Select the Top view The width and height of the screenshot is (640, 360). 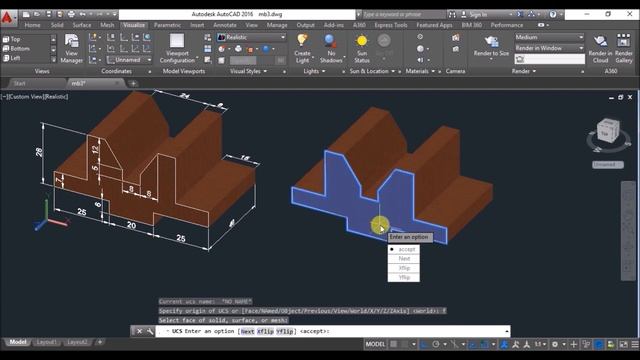pos(11,39)
